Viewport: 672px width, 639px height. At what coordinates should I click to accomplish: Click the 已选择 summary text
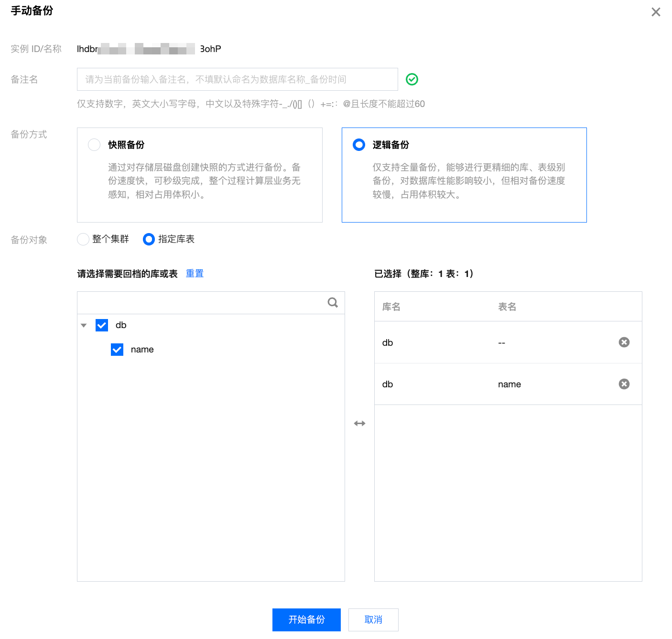pyautogui.click(x=424, y=274)
